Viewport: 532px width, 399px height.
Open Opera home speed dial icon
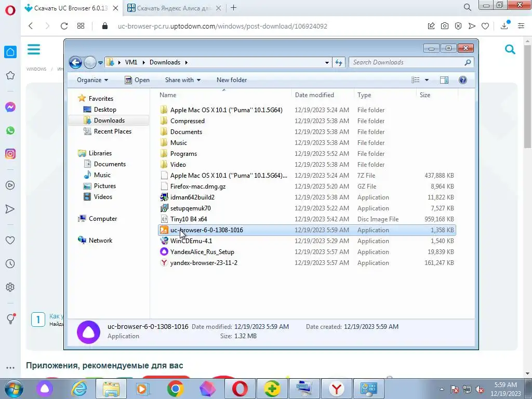click(10, 52)
